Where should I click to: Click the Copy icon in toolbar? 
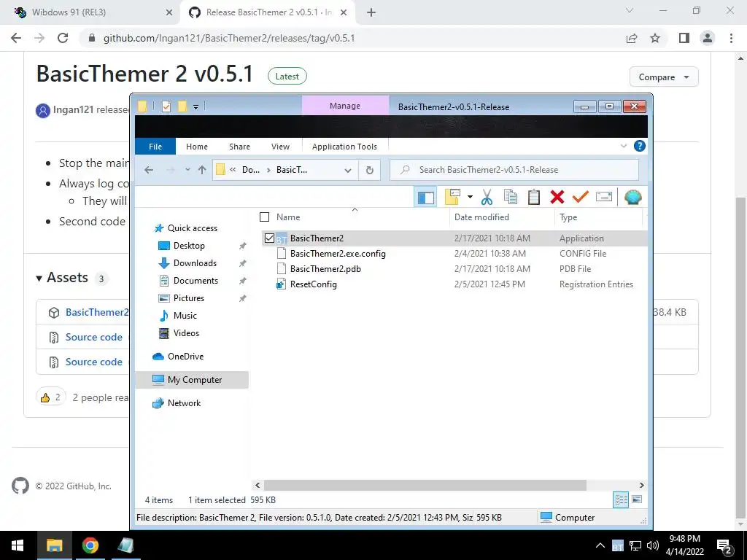(x=511, y=197)
